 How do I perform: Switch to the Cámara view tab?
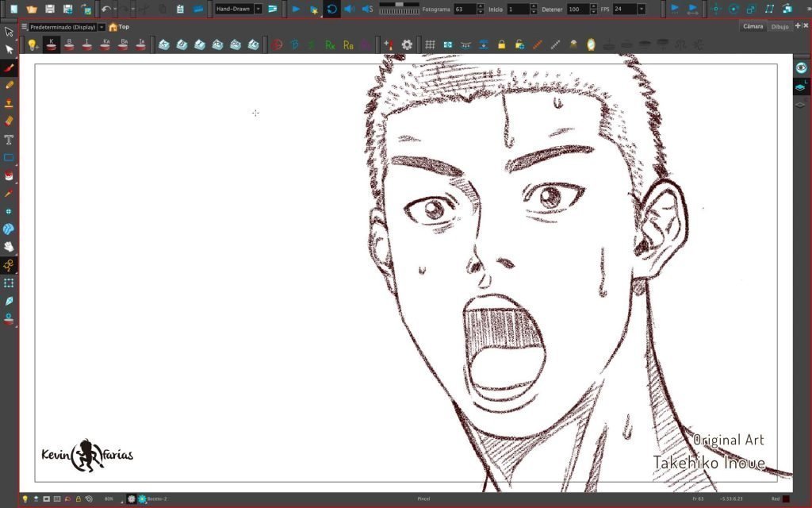753,26
